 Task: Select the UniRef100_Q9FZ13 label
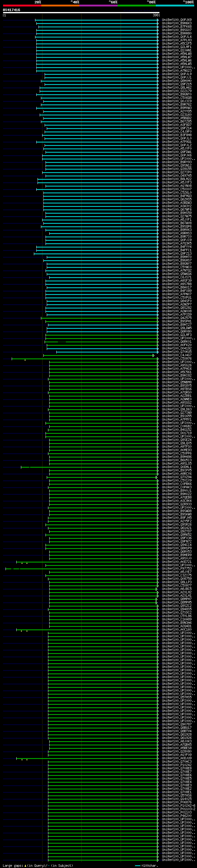(x=177, y=254)
